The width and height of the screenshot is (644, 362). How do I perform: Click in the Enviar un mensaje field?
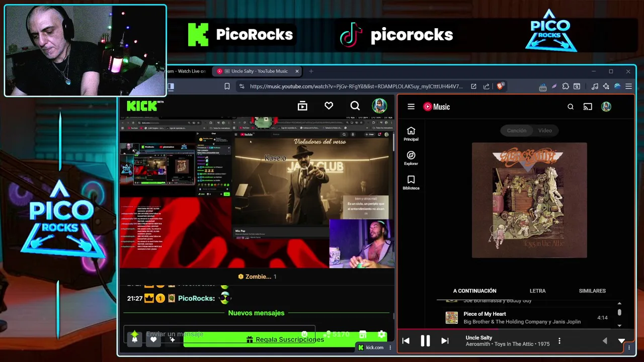219,334
